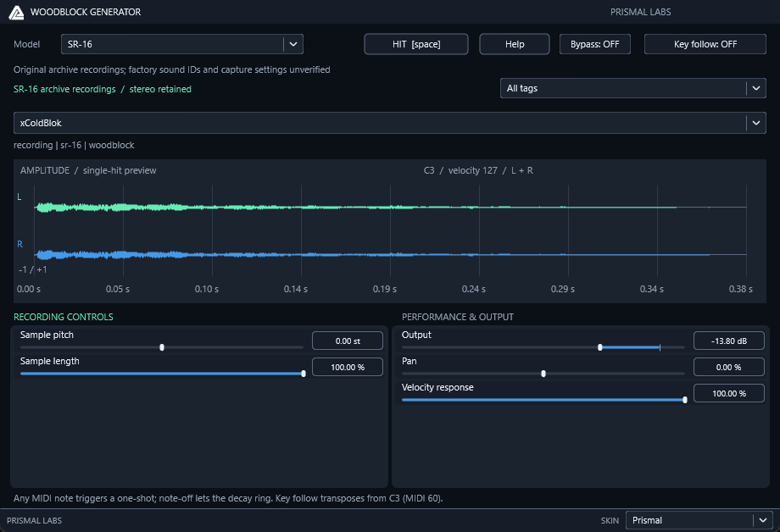780x532 pixels.
Task: Click the RECORDING CONTROLS section heading
Action: pos(64,317)
